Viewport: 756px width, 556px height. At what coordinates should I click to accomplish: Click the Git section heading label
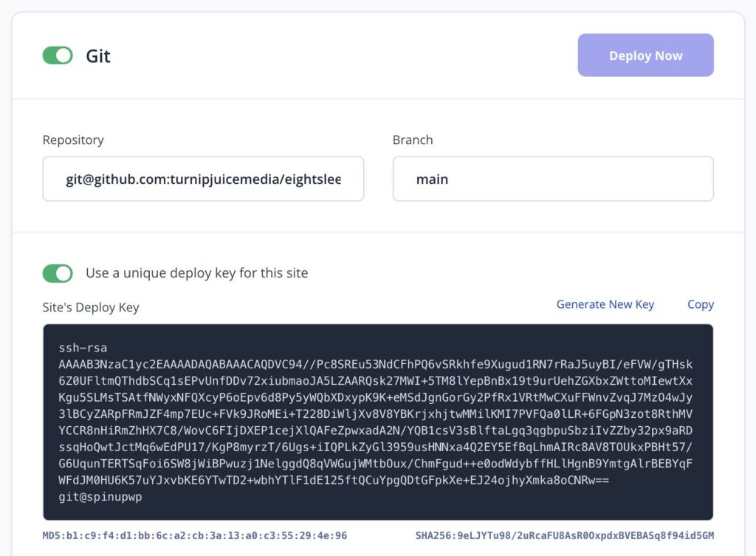click(x=98, y=55)
